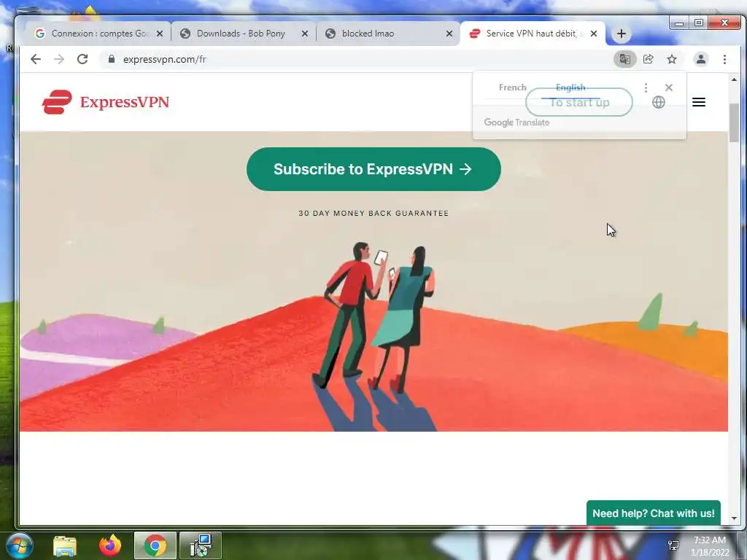Image resolution: width=747 pixels, height=560 pixels.
Task: Launch Firefox from the taskbar
Action: (110, 545)
